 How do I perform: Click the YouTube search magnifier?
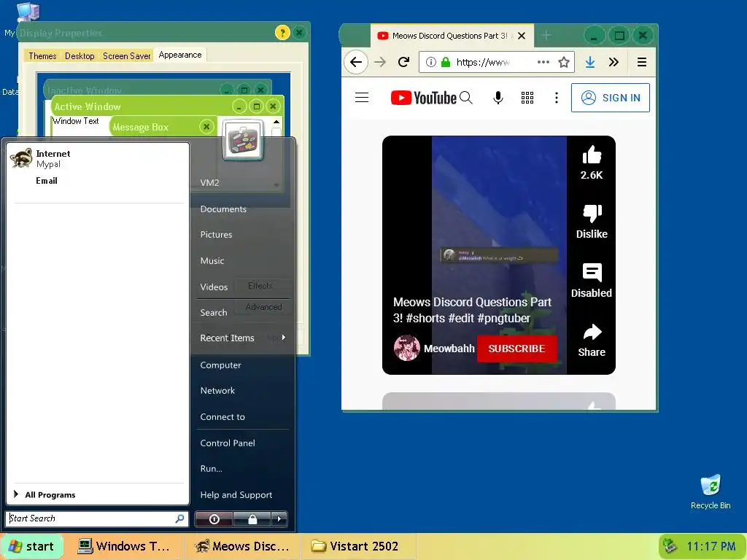point(466,98)
